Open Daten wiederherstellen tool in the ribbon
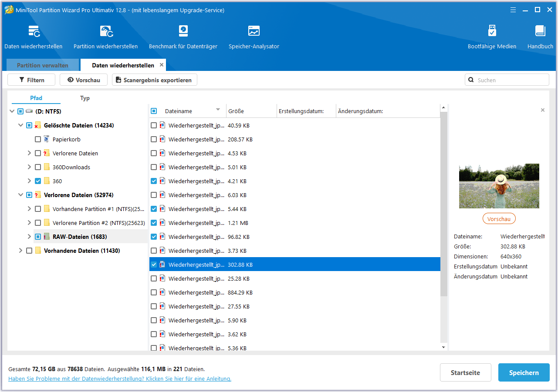The width and height of the screenshot is (558, 392). click(34, 37)
